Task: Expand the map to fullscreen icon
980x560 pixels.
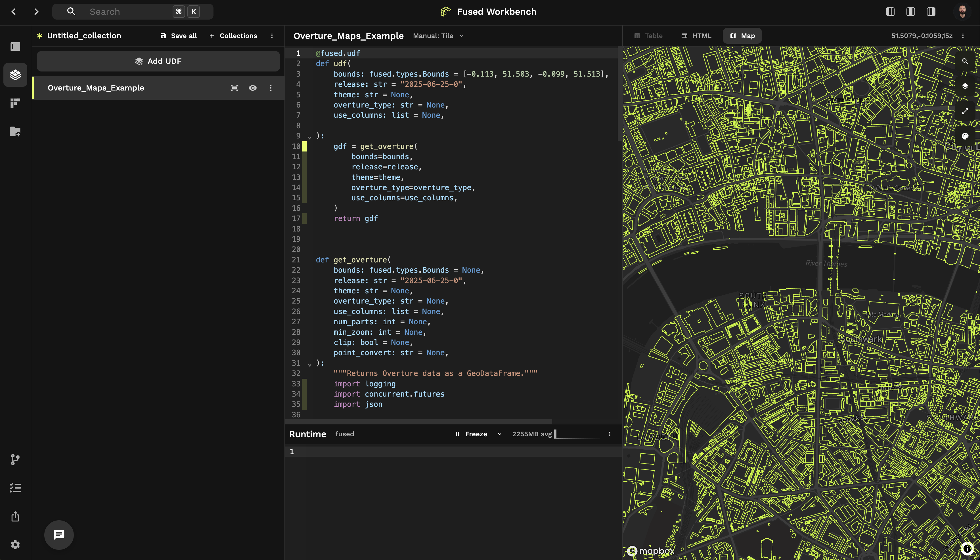Action: tap(965, 111)
